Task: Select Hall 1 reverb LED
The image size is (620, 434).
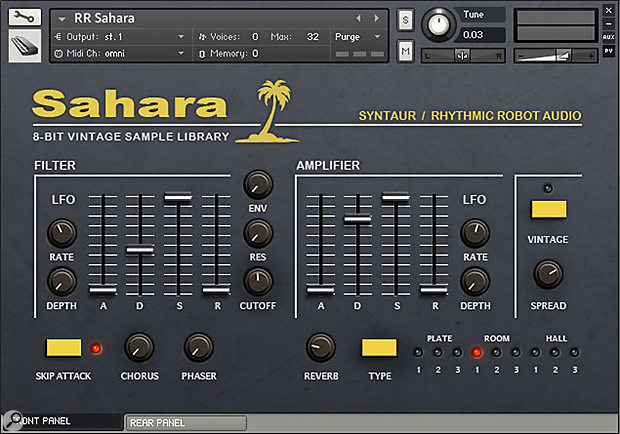Action: point(535,352)
